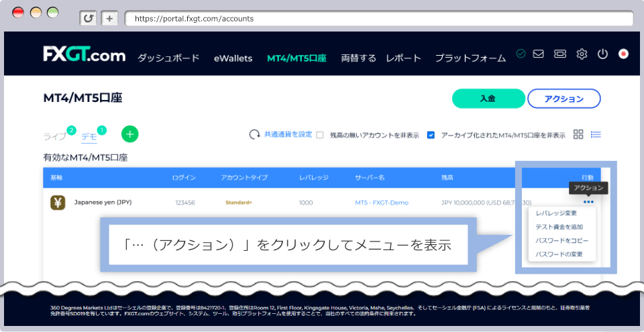Select レバレッジ変更 from menu
644x332 pixels.
tap(556, 213)
